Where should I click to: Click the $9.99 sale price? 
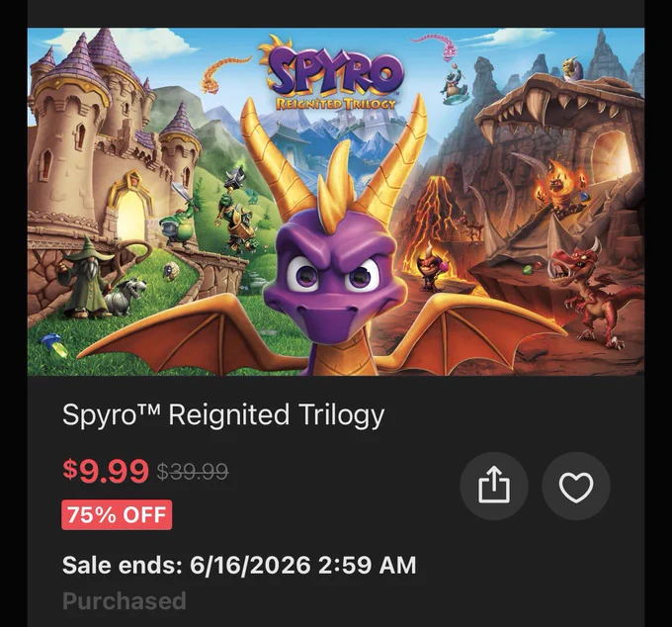(106, 471)
